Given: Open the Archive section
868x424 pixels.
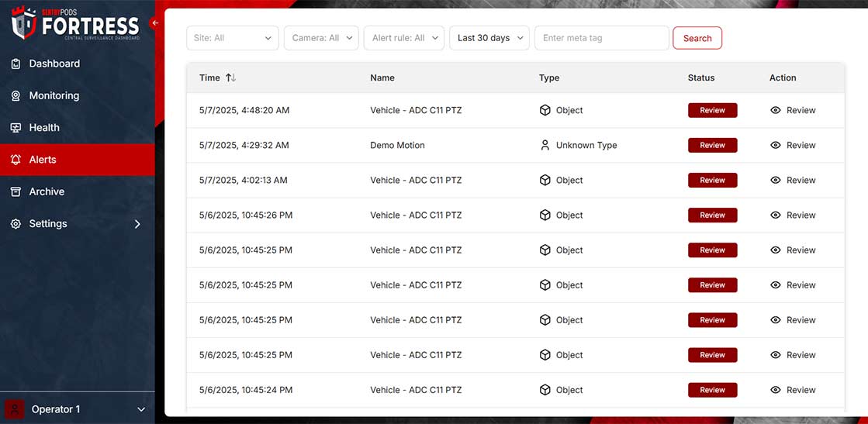Looking at the screenshot, I should 78,192.
